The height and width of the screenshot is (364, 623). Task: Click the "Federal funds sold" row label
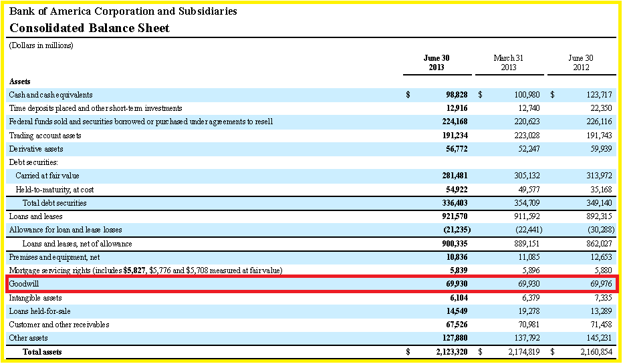click(140, 122)
